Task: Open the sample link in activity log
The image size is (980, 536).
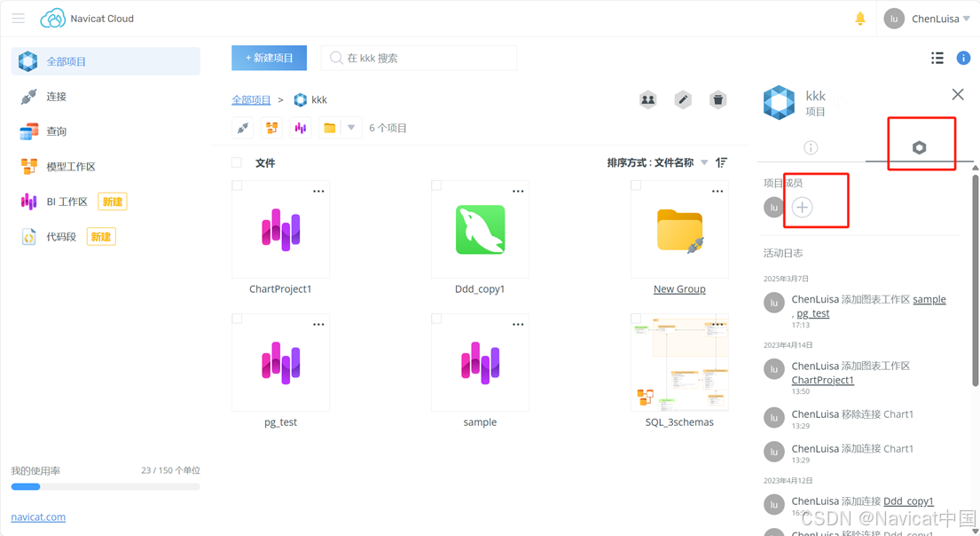Action: 929,299
